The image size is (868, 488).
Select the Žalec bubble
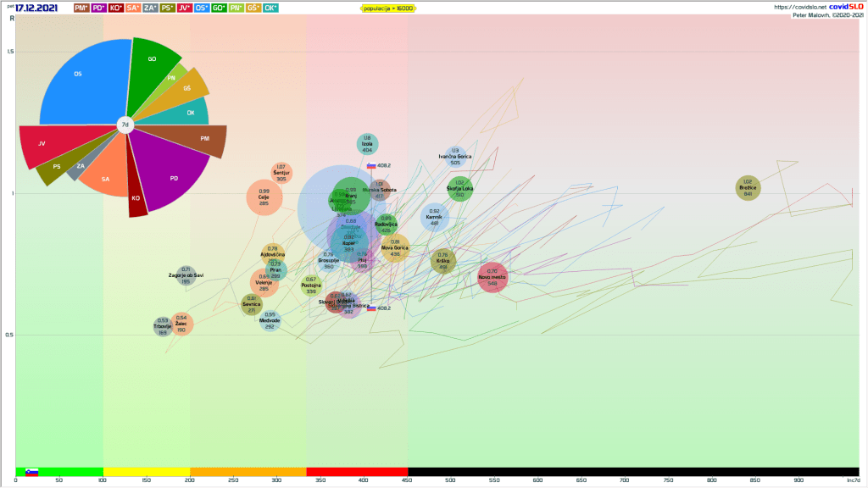[181, 324]
